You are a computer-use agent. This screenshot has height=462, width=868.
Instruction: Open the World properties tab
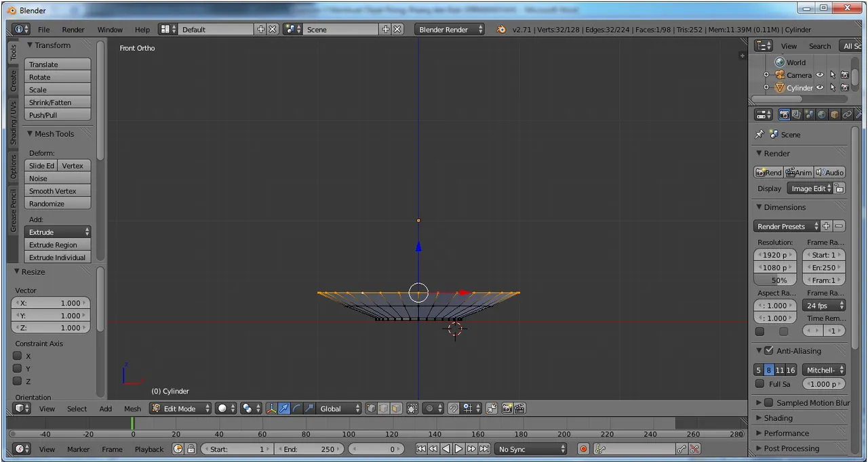point(822,115)
